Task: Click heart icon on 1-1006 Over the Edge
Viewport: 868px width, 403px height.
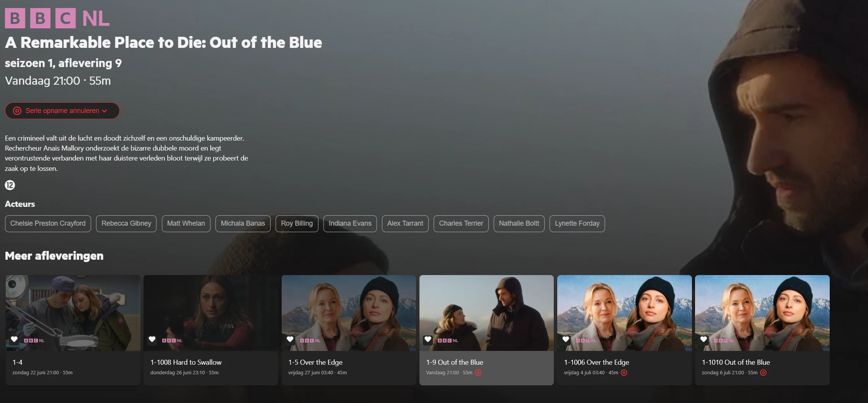Action: (566, 339)
